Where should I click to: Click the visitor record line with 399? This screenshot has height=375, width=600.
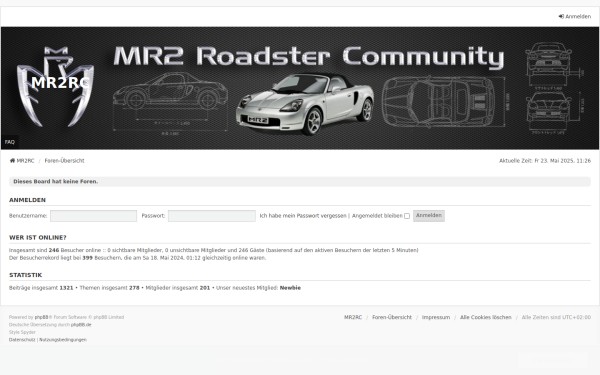point(137,258)
